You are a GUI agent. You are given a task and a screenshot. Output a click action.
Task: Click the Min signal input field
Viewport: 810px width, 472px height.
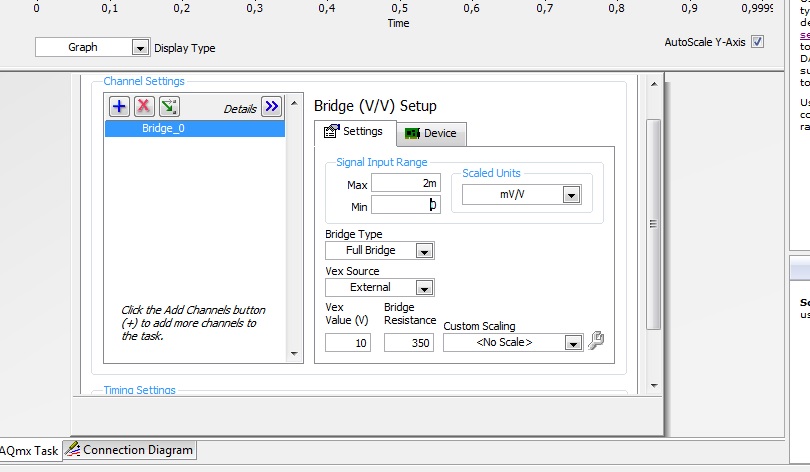point(406,205)
